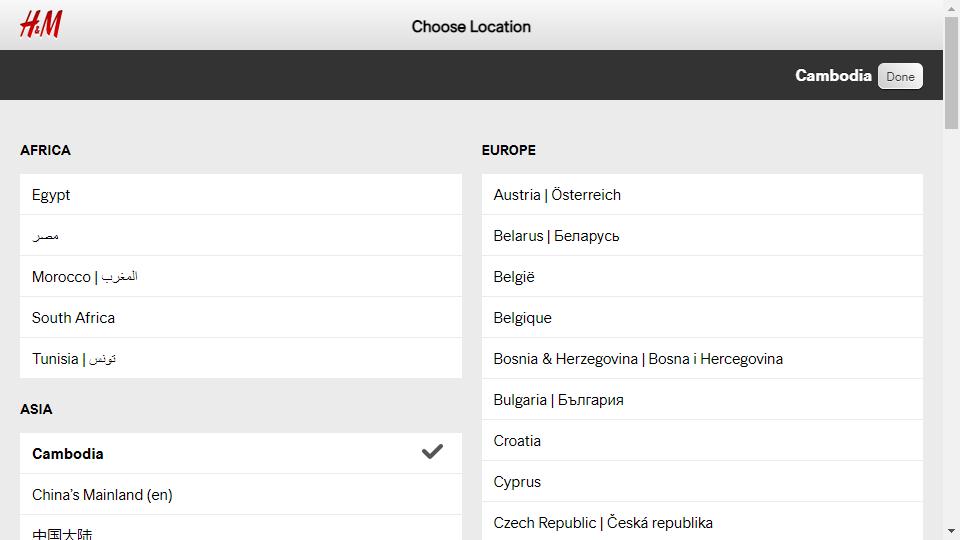Click the Done button
The image size is (960, 540).
(900, 77)
